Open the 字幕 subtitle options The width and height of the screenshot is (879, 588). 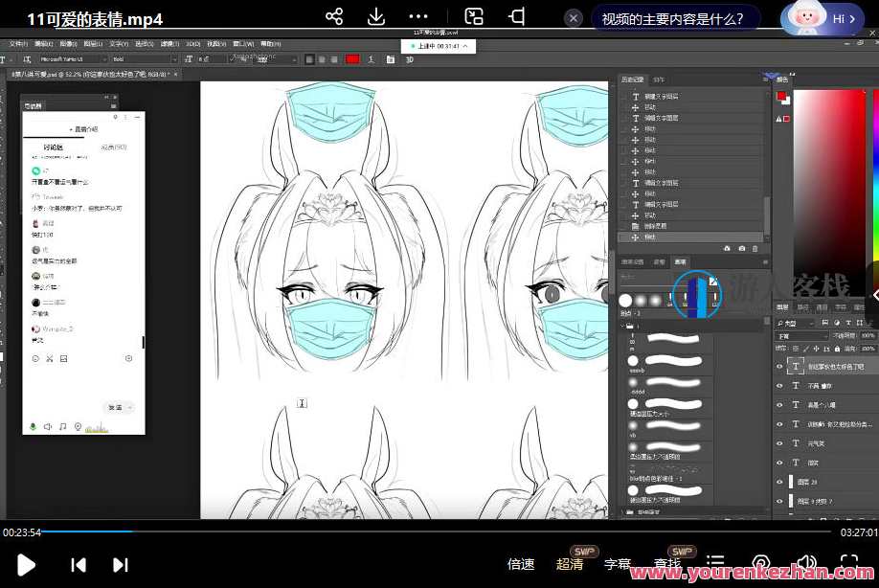(x=618, y=565)
